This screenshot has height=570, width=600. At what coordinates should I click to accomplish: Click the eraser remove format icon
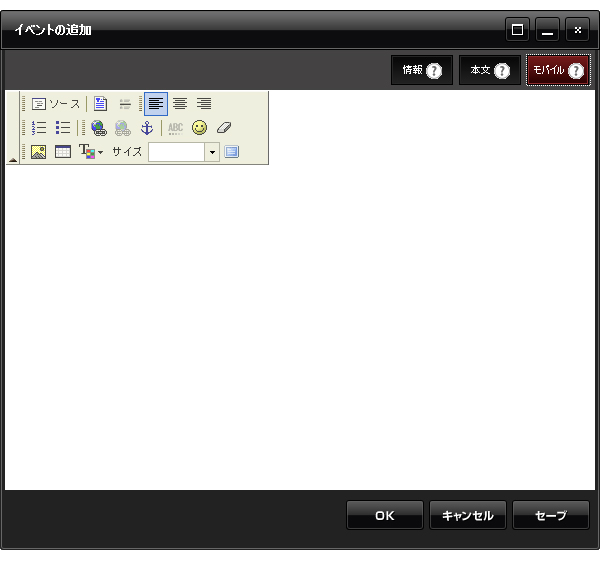tap(224, 128)
